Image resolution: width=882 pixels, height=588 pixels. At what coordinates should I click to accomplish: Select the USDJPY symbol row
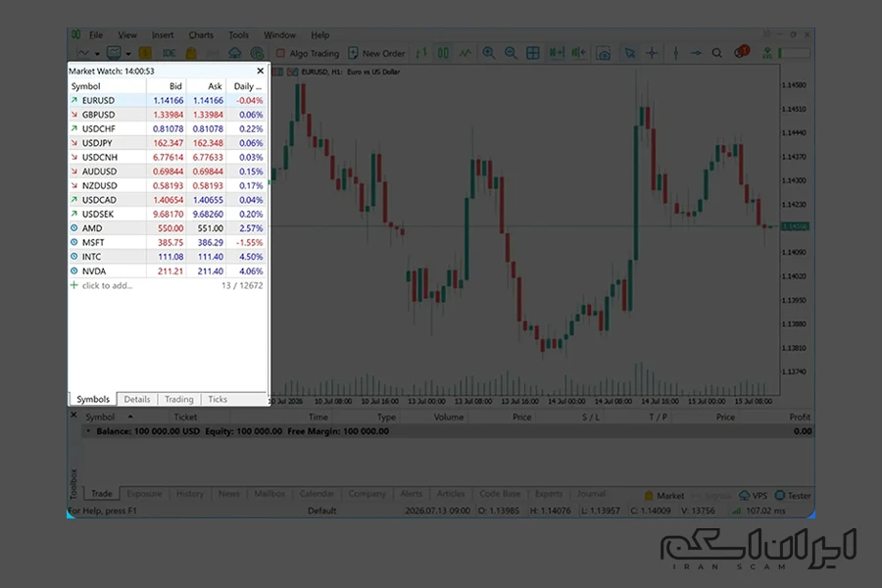click(167, 143)
